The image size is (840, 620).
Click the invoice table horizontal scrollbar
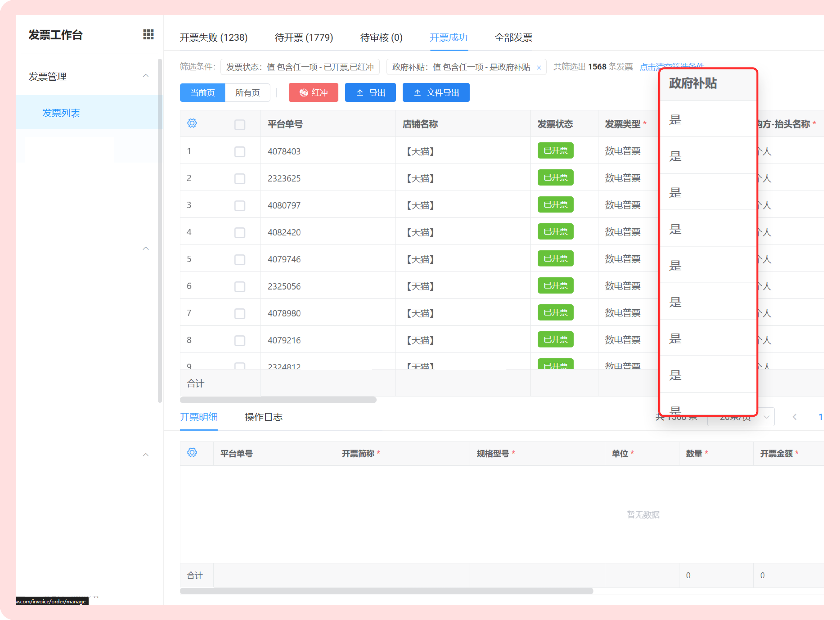278,400
